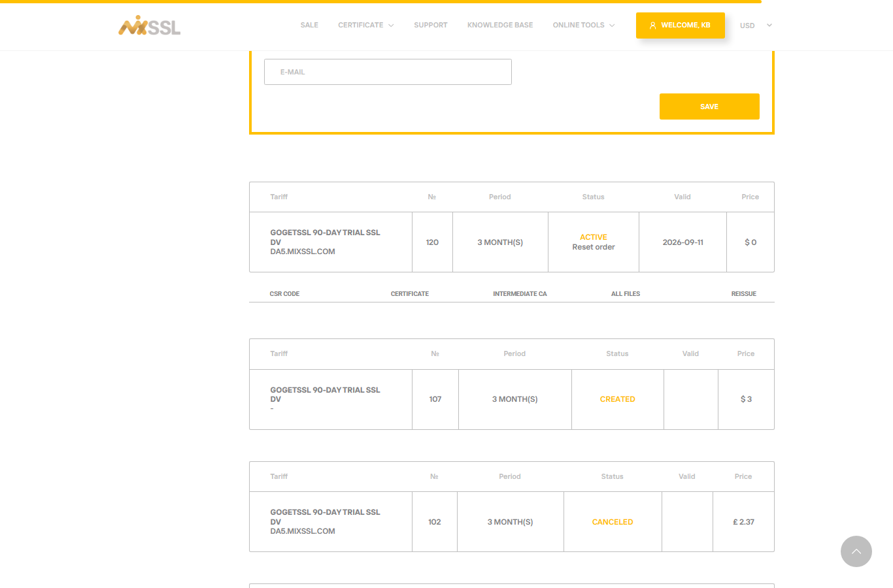Open the INTERMEDIATE CA tab
The height and width of the screenshot is (588, 893).
520,294
